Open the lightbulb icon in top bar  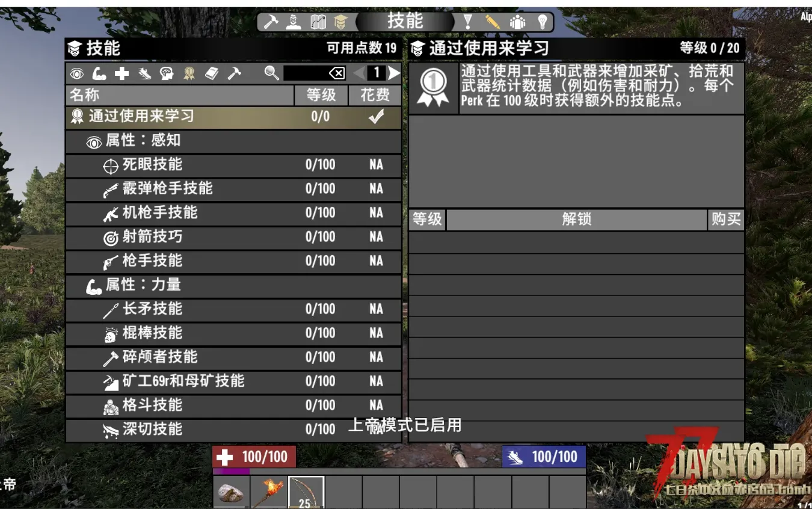(543, 22)
